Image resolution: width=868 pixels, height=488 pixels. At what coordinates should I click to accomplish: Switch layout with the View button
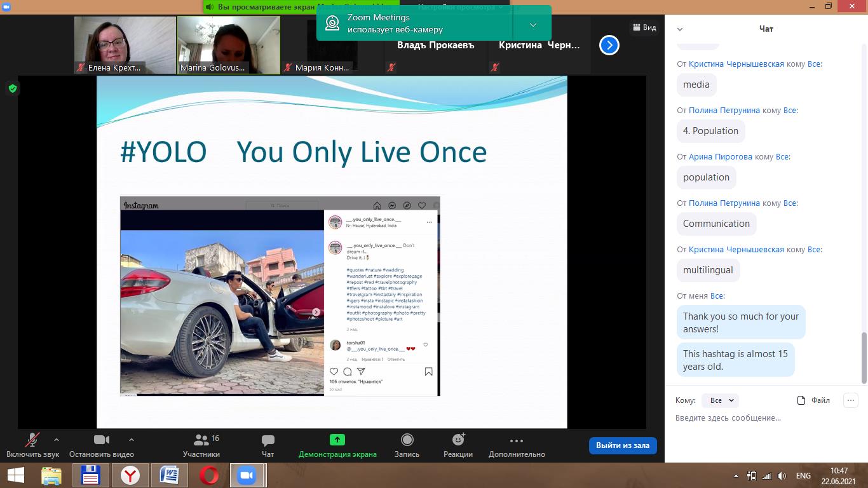[x=644, y=27]
